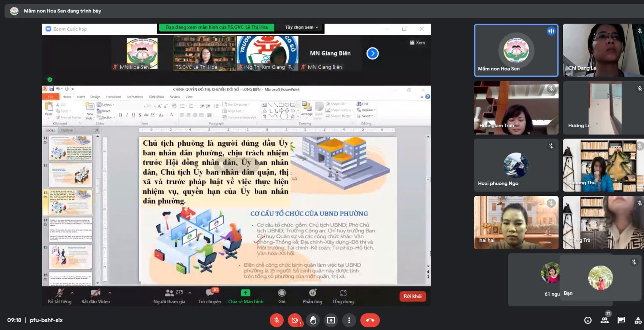Click the green Chia sẻ Màn hình icon

pyautogui.click(x=245, y=293)
